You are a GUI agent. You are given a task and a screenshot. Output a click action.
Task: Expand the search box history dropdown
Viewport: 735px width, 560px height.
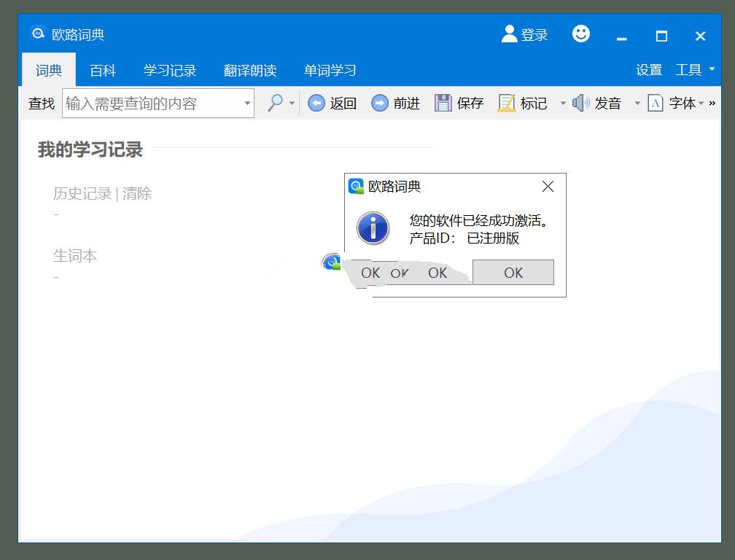[x=247, y=104]
